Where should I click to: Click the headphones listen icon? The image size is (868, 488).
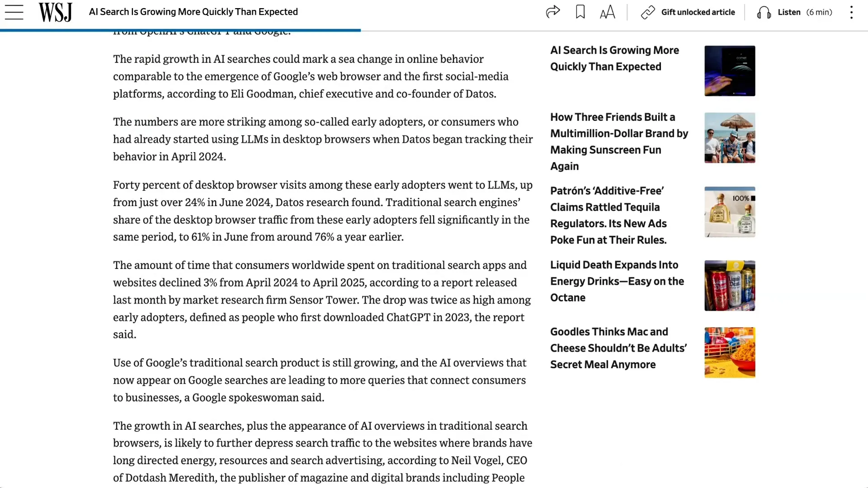[x=764, y=13]
